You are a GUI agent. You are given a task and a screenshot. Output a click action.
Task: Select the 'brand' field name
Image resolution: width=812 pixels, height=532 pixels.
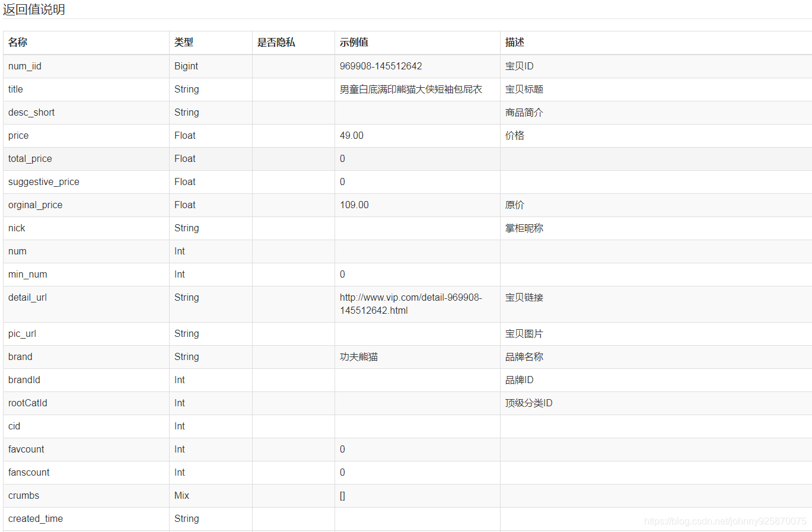(20, 356)
